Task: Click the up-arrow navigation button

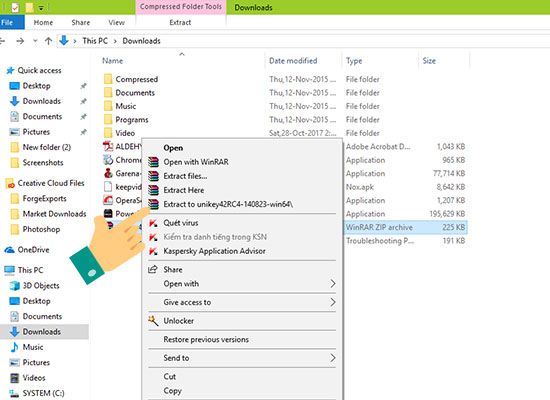Action: [x=48, y=41]
